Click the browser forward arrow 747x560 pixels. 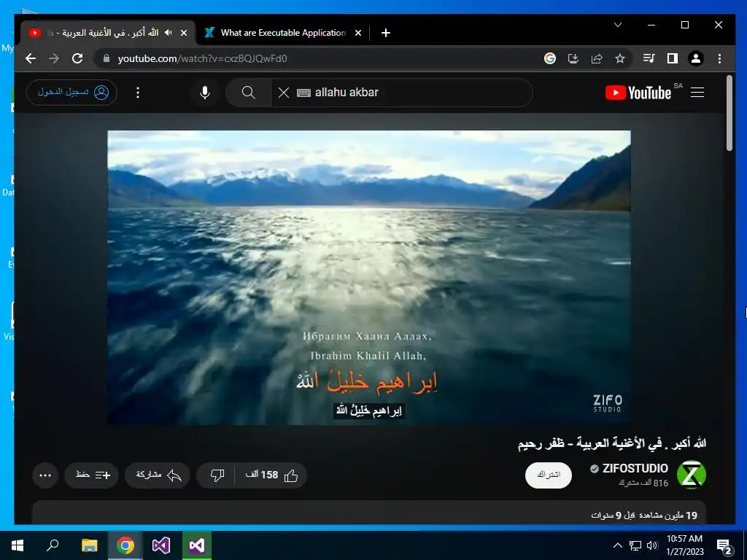click(54, 58)
